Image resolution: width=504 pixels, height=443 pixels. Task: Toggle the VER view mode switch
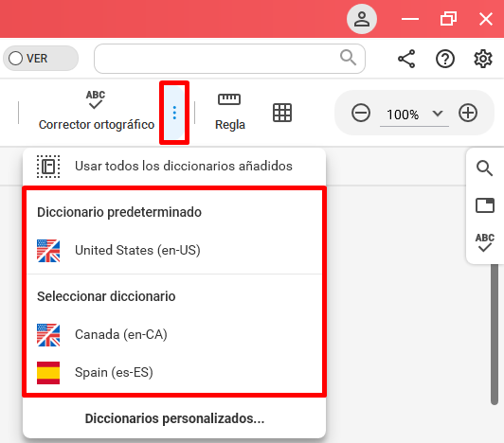tap(41, 59)
